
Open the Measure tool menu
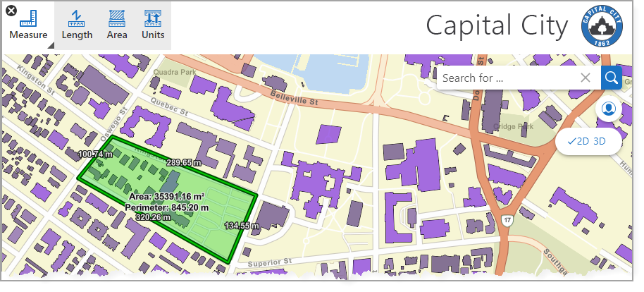click(x=28, y=25)
